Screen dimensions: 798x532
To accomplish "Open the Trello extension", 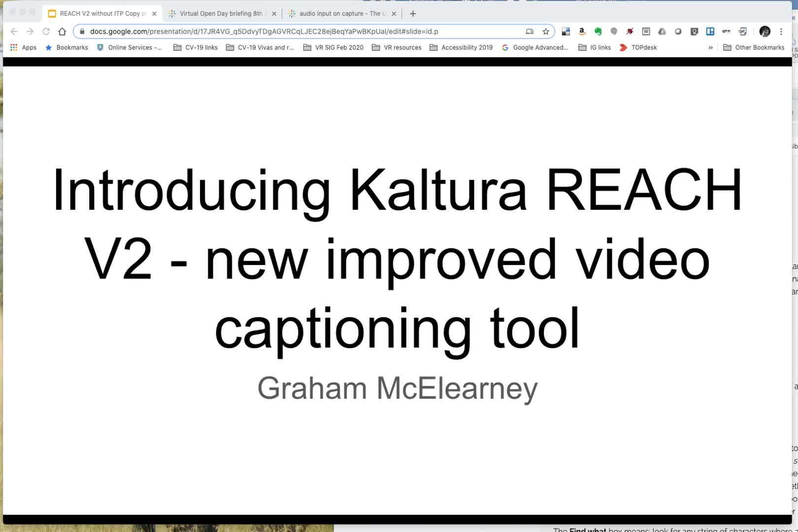I will coord(710,32).
